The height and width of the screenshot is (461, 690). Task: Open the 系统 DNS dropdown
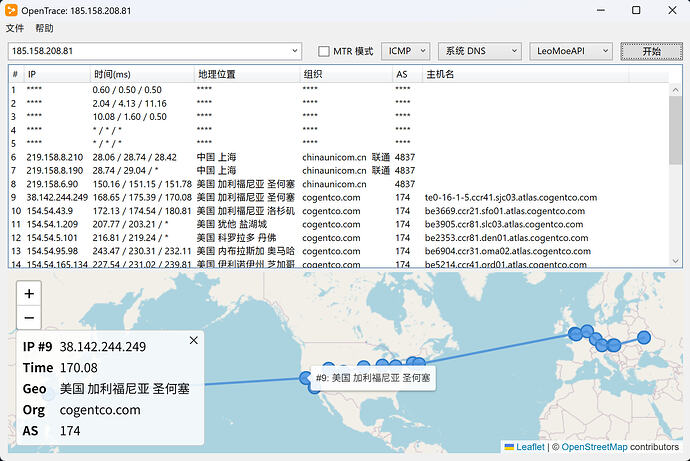tap(480, 51)
